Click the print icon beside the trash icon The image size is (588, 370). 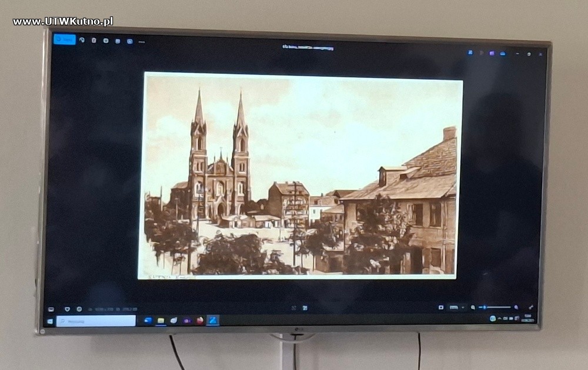pyautogui.click(x=106, y=41)
